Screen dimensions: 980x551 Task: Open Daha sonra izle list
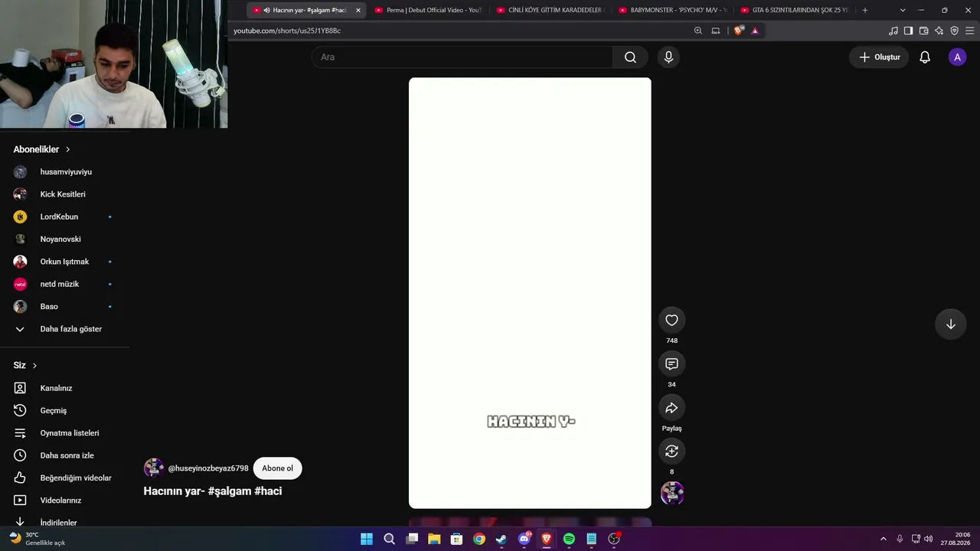(65, 455)
